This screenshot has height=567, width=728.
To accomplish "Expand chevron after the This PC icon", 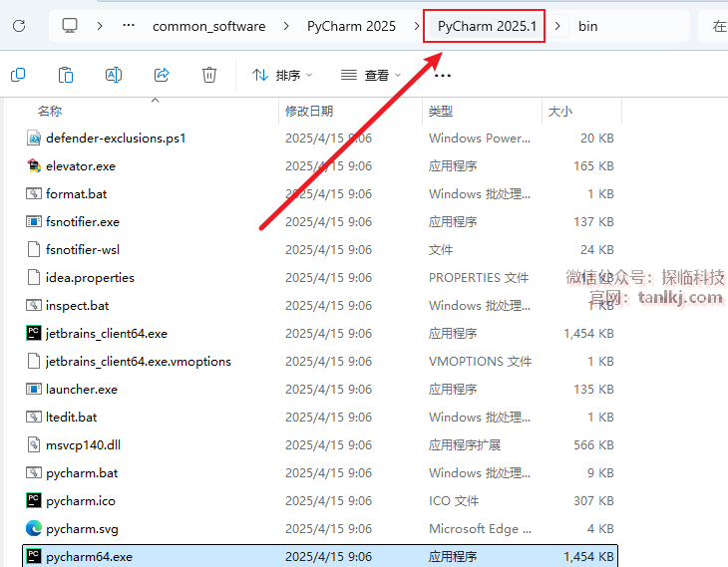I will (100, 26).
